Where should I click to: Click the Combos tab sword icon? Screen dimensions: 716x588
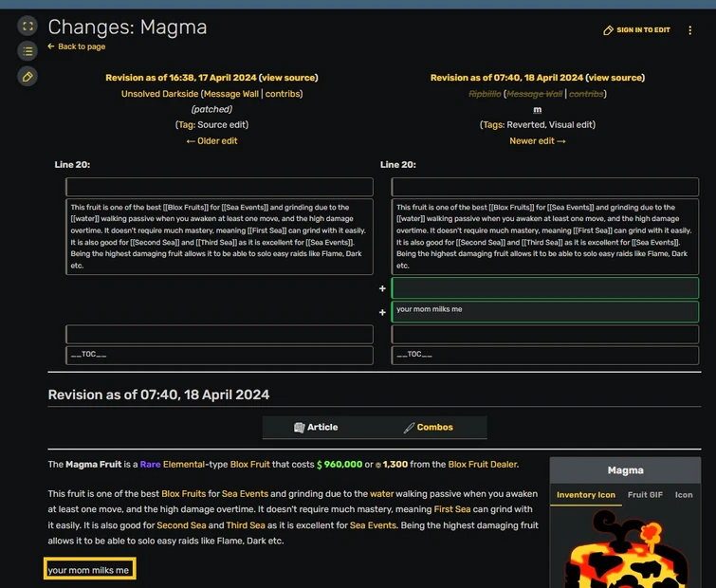tap(409, 428)
